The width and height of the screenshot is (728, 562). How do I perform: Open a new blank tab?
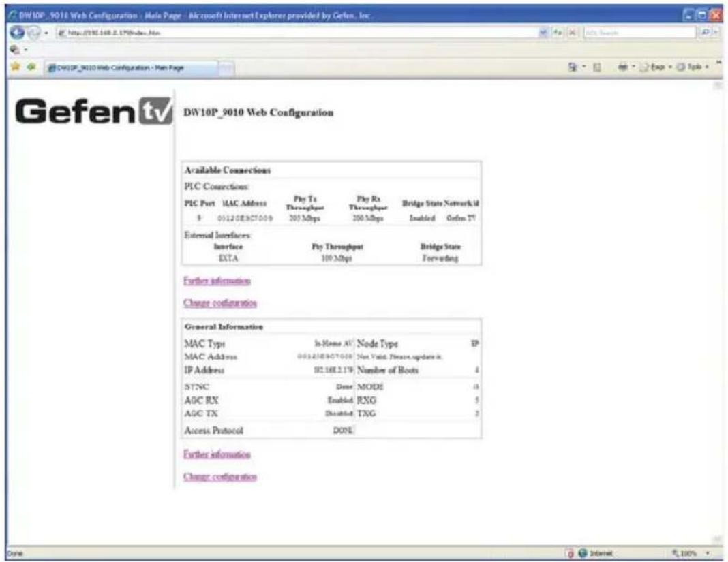(x=226, y=68)
